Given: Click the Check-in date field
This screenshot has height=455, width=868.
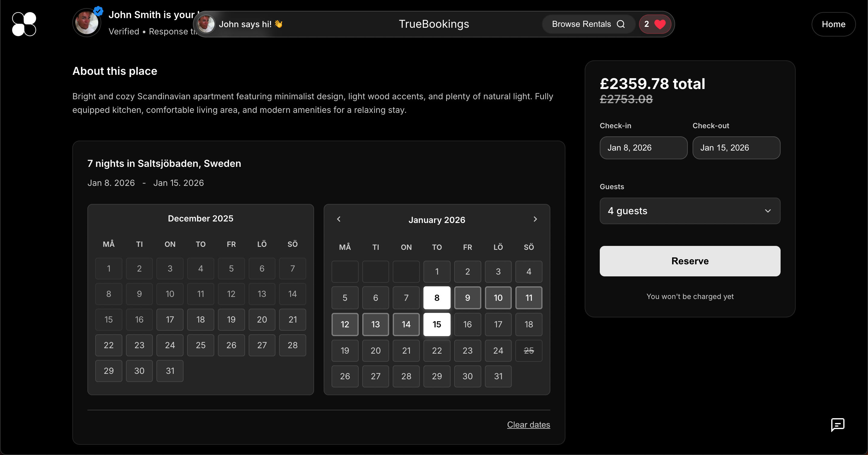Looking at the screenshot, I should 643,148.
